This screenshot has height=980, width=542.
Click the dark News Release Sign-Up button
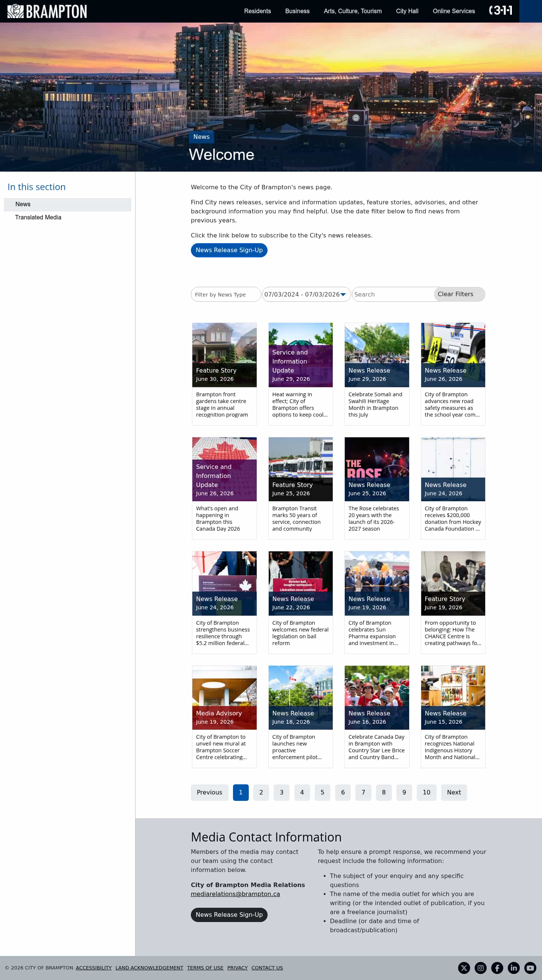click(229, 915)
